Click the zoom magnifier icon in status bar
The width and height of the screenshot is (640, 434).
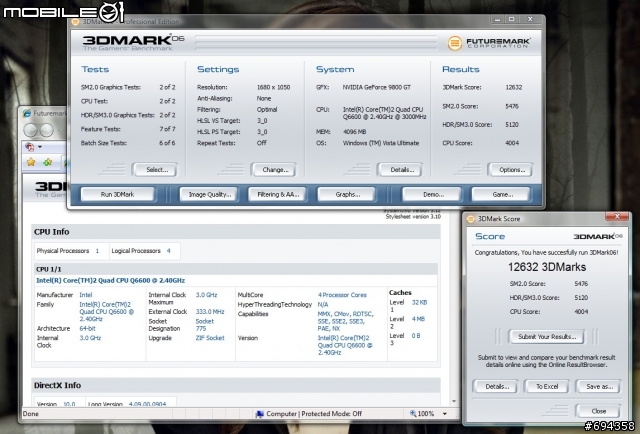(413, 414)
